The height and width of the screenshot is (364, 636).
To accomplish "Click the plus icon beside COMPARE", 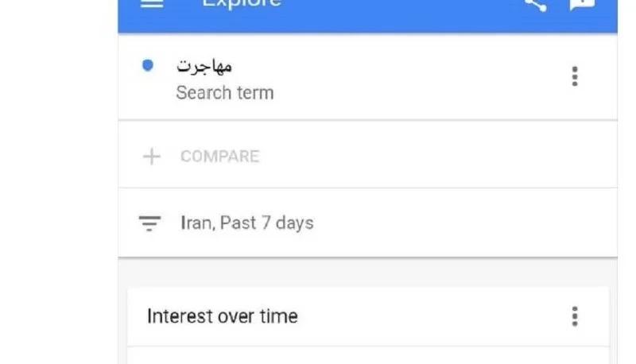I will click(x=152, y=157).
